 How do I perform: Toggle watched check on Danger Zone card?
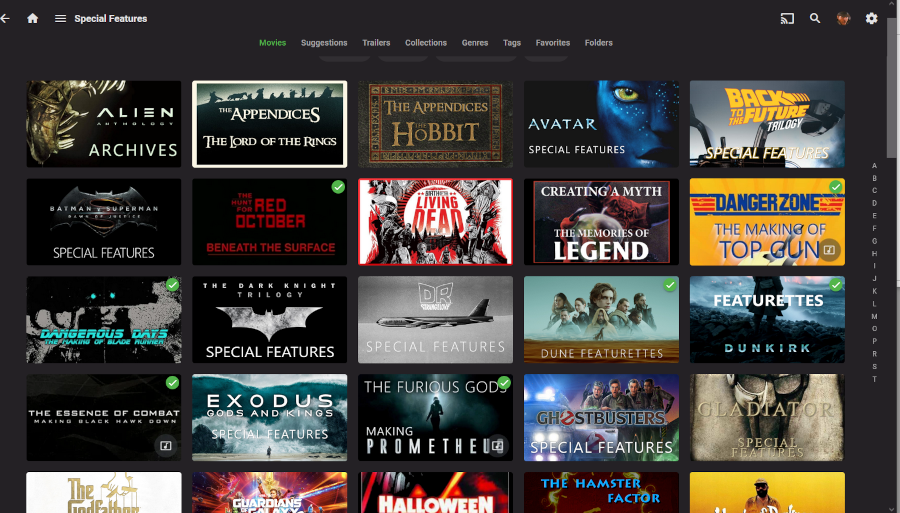[836, 187]
